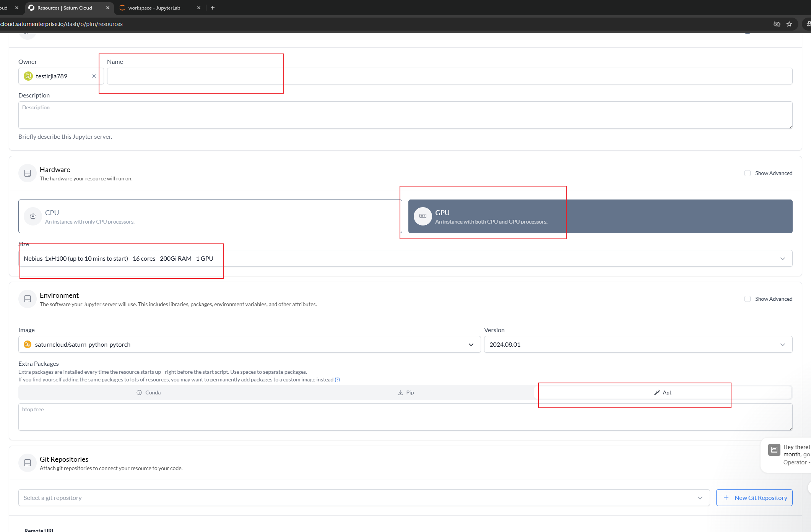
Task: Switch to the Resources | Saturn Cloud browser tab
Action: point(69,8)
